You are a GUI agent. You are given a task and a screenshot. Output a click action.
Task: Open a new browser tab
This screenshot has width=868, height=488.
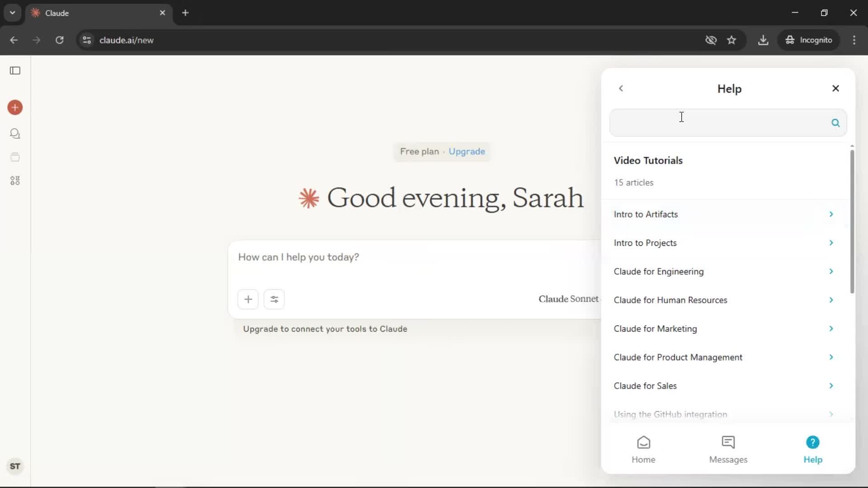pos(185,13)
